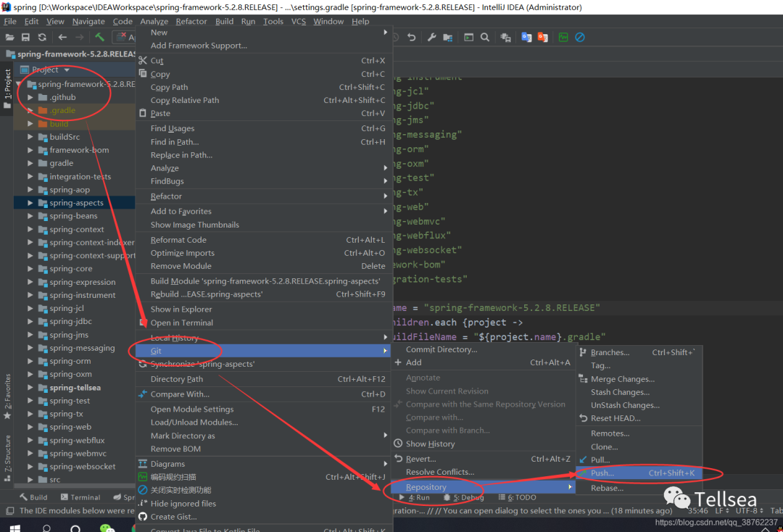Choose Stash Changes... entry
This screenshot has height=532, width=783.
click(639, 392)
